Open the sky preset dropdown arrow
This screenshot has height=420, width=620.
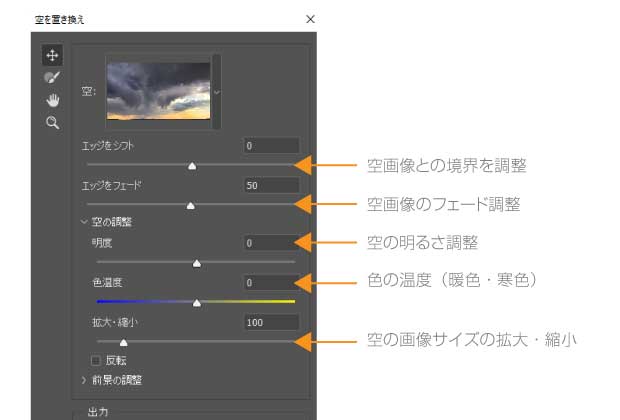217,92
